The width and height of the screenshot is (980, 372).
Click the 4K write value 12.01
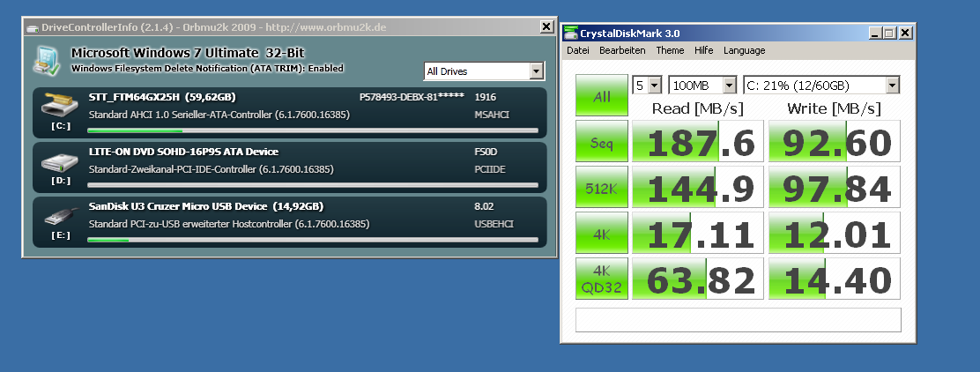click(835, 234)
